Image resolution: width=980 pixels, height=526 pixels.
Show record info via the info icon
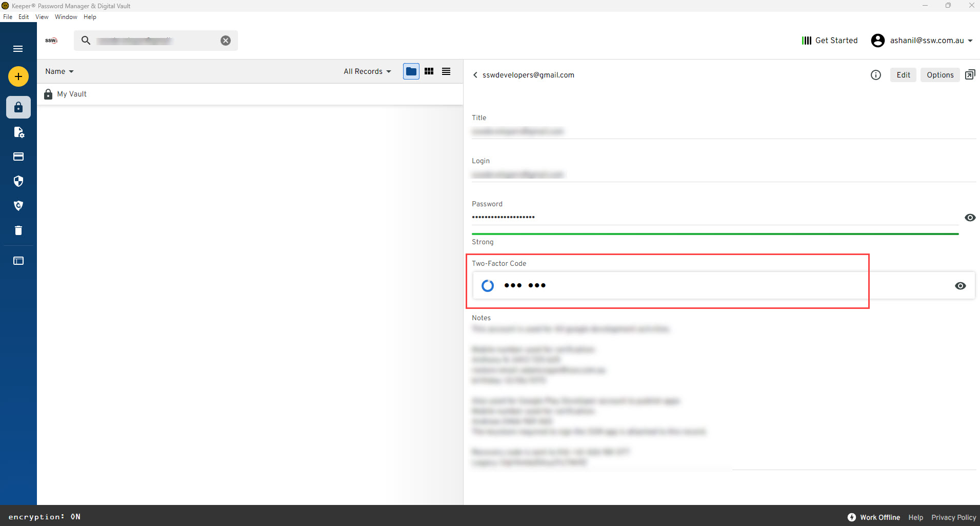(875, 75)
